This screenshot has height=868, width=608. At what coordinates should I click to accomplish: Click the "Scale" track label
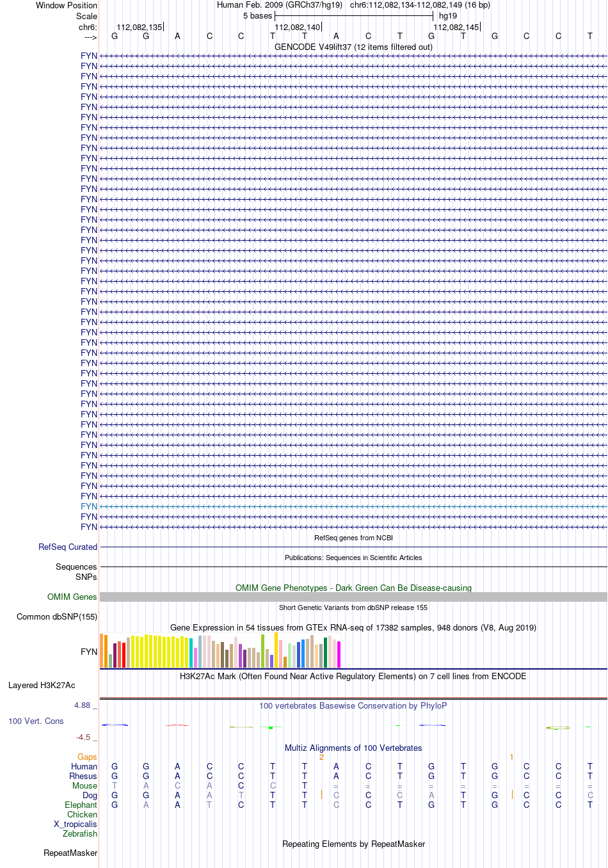pyautogui.click(x=87, y=16)
